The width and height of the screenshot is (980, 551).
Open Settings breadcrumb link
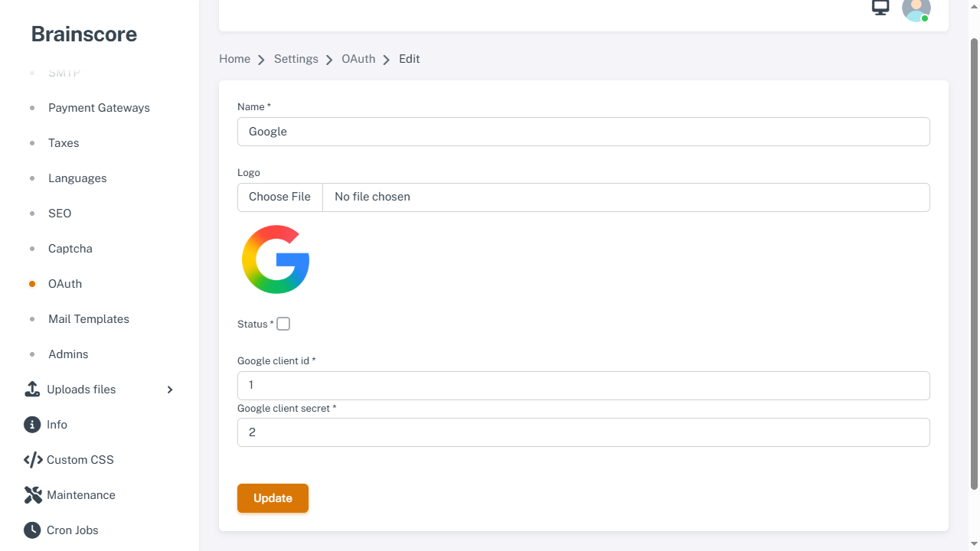click(296, 59)
